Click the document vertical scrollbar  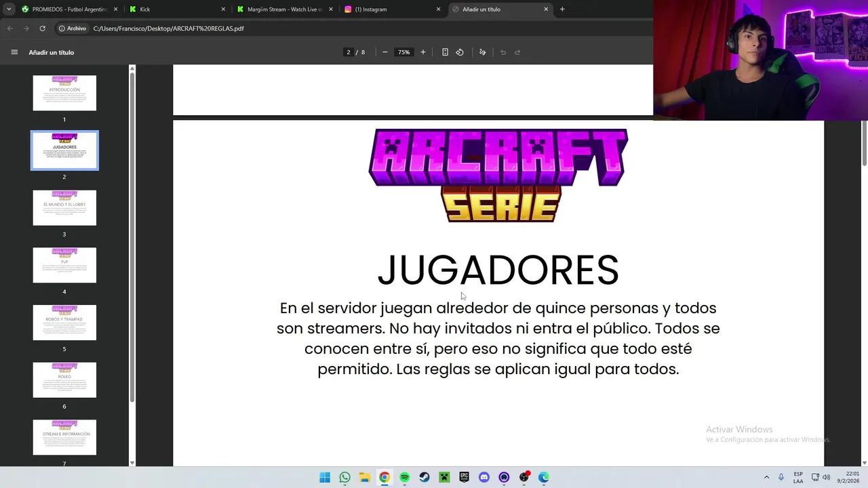tap(864, 142)
